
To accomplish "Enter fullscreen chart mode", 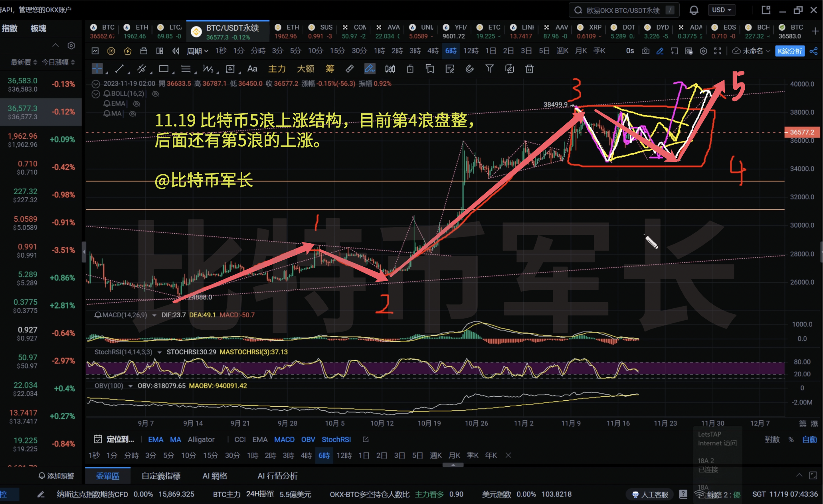I will (x=718, y=51).
